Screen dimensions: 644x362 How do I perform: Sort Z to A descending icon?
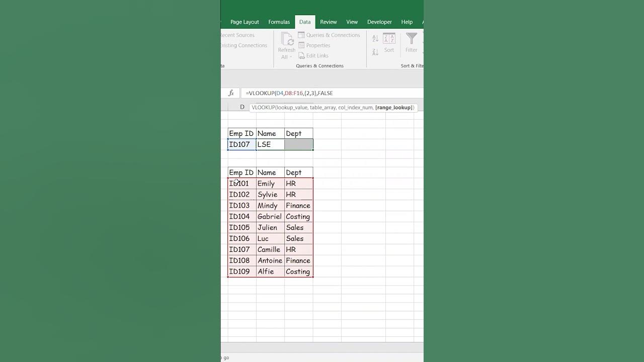[x=375, y=52]
